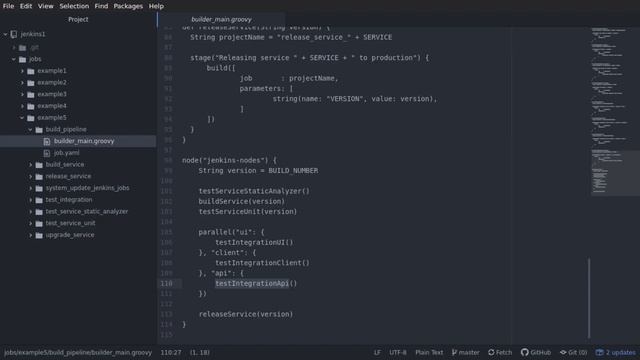Expand the .git folder
The height and width of the screenshot is (360, 640).
14,47
